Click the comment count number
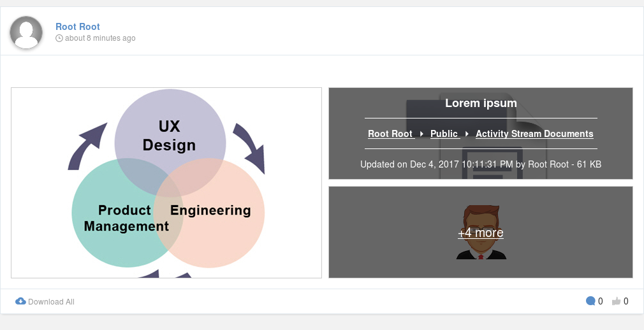Screen dimensions: 644x330 601,301
